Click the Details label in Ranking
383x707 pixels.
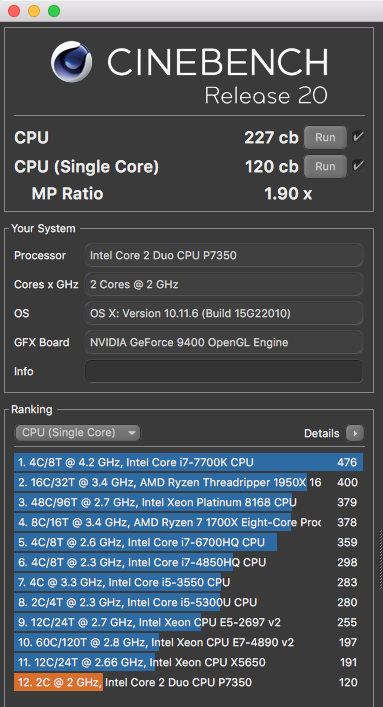322,433
